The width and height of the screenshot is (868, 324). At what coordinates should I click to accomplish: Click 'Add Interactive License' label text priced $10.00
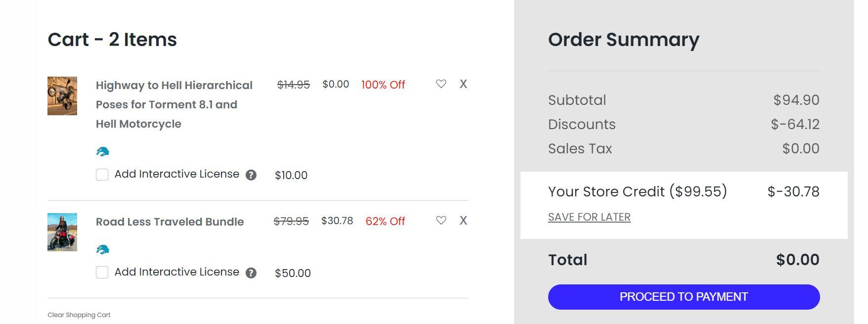pyautogui.click(x=177, y=174)
